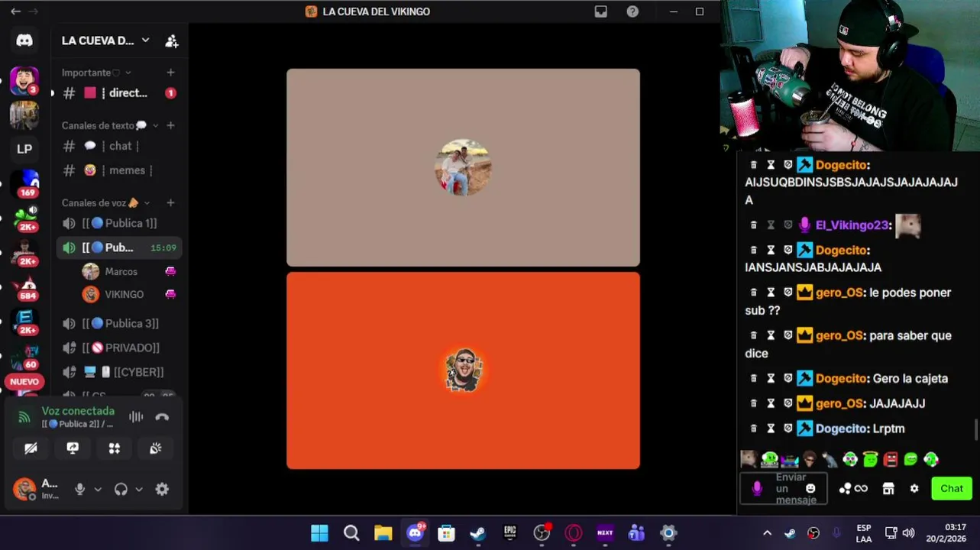Go back with title bar arrow

15,11
